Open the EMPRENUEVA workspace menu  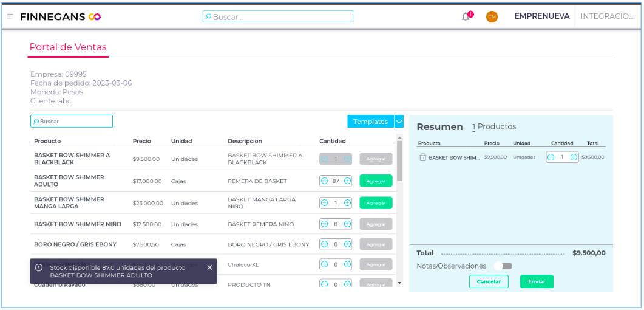point(542,16)
